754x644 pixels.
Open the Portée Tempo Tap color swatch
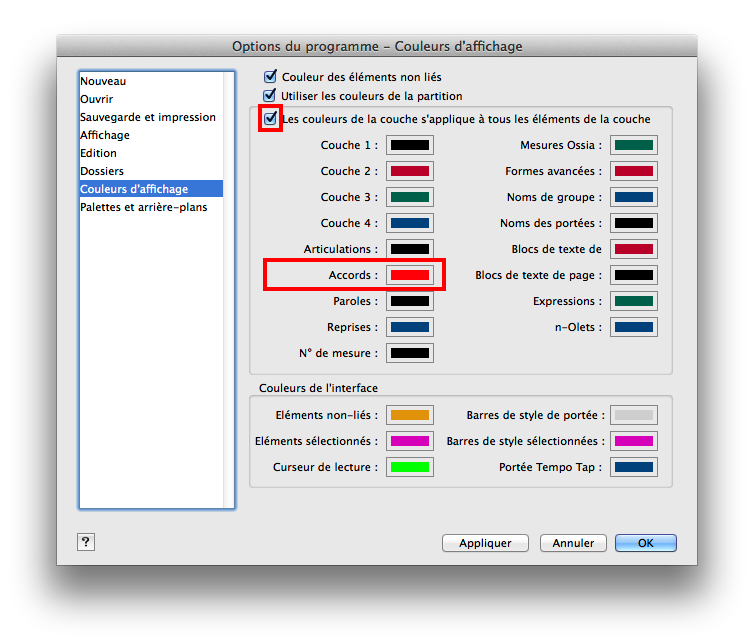point(633,467)
